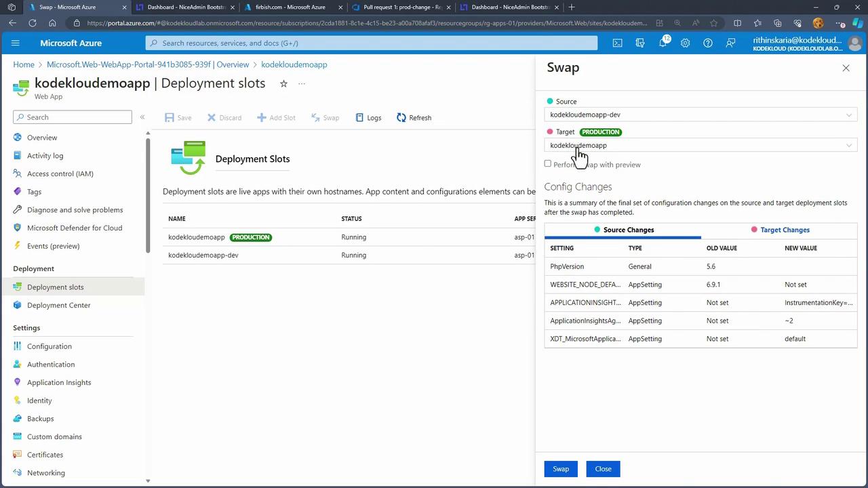Open Events (preview)

click(53, 246)
